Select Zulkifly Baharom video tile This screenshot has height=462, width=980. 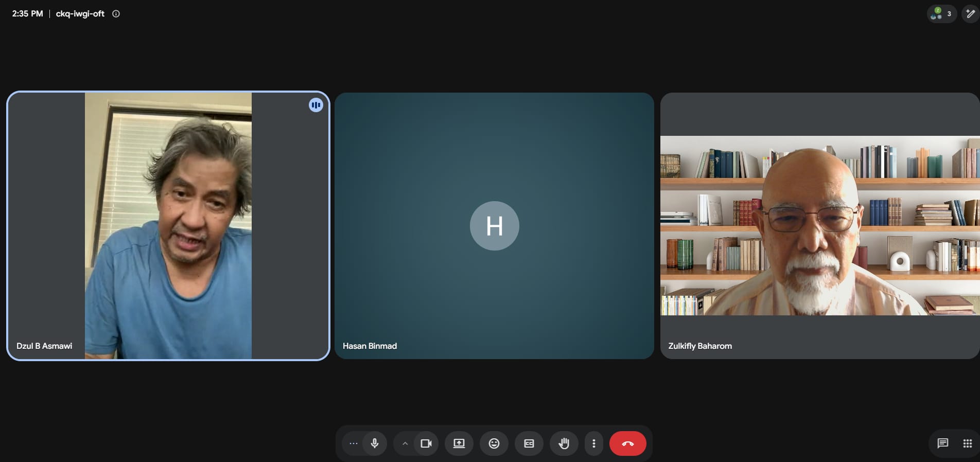click(x=820, y=226)
